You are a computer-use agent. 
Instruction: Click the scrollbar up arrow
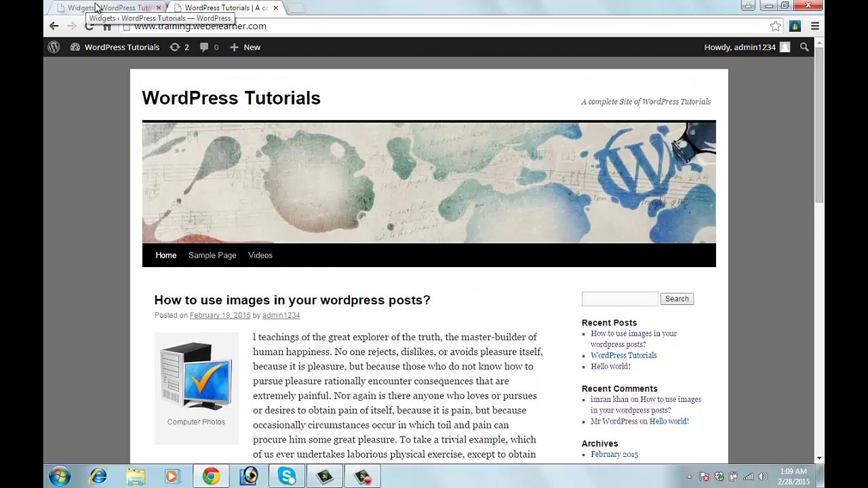click(x=819, y=43)
